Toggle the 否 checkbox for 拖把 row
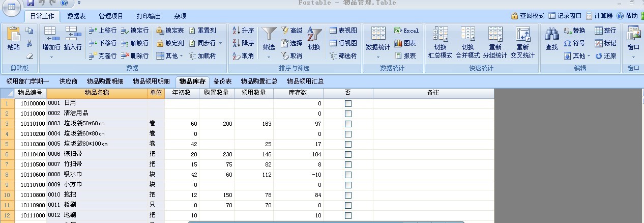This screenshot has height=223, width=644. point(348,195)
